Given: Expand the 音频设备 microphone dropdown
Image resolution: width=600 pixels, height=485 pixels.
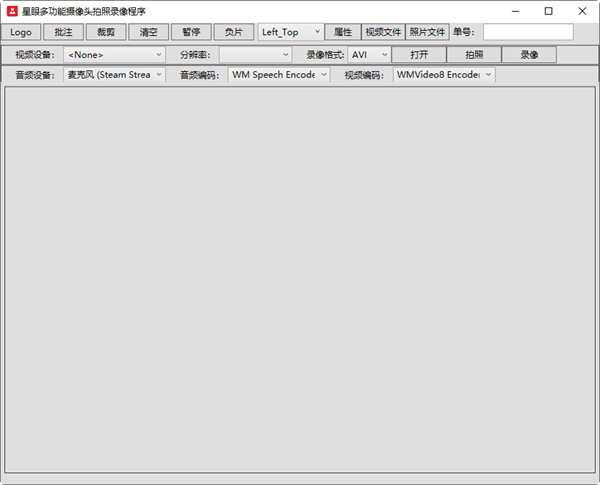Looking at the screenshot, I should (x=114, y=75).
